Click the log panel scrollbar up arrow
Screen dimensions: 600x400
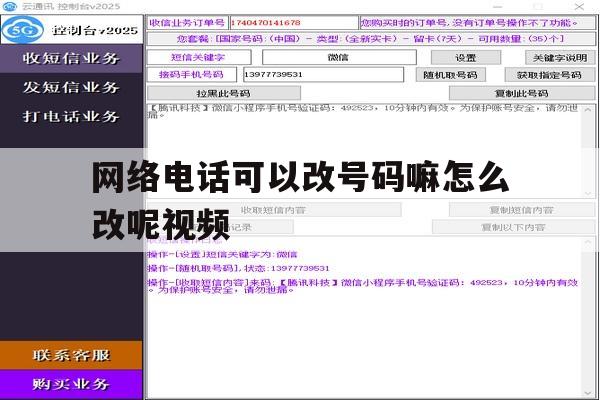point(588,242)
